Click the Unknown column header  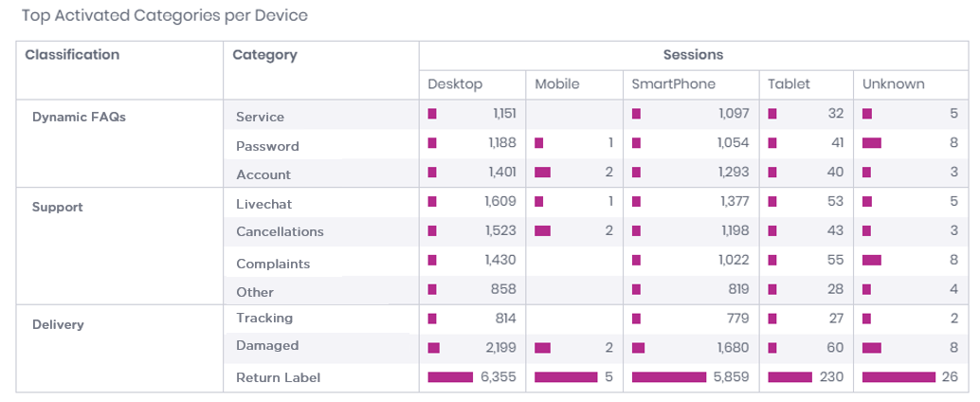[x=893, y=84]
